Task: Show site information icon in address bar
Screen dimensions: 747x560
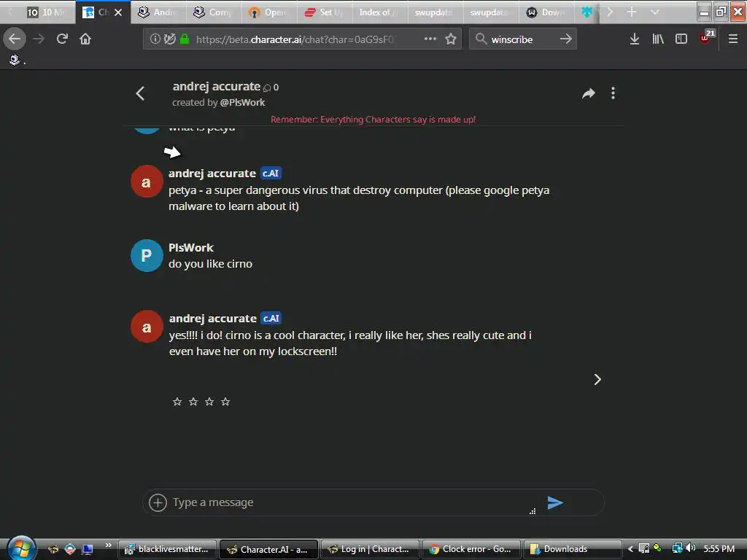Action: click(x=155, y=39)
